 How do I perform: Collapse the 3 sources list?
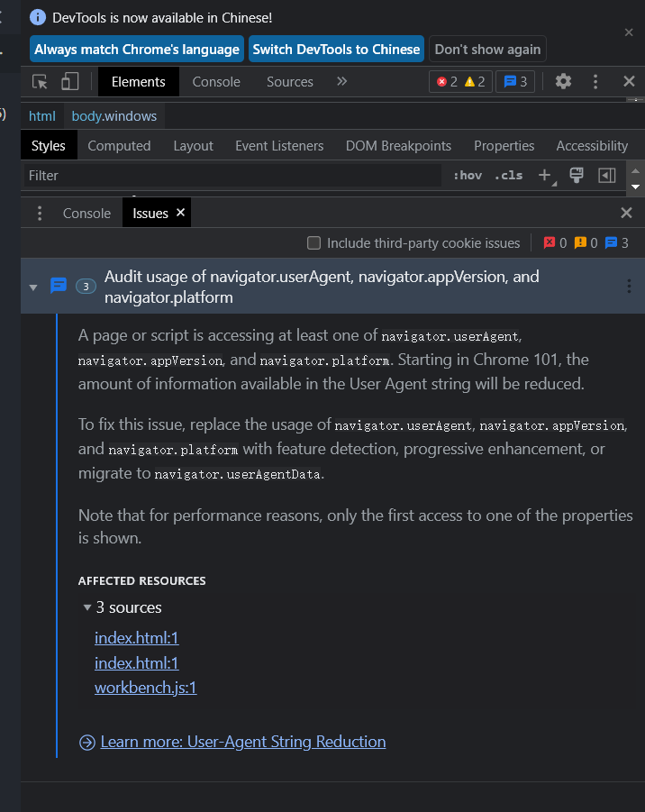pyautogui.click(x=86, y=607)
